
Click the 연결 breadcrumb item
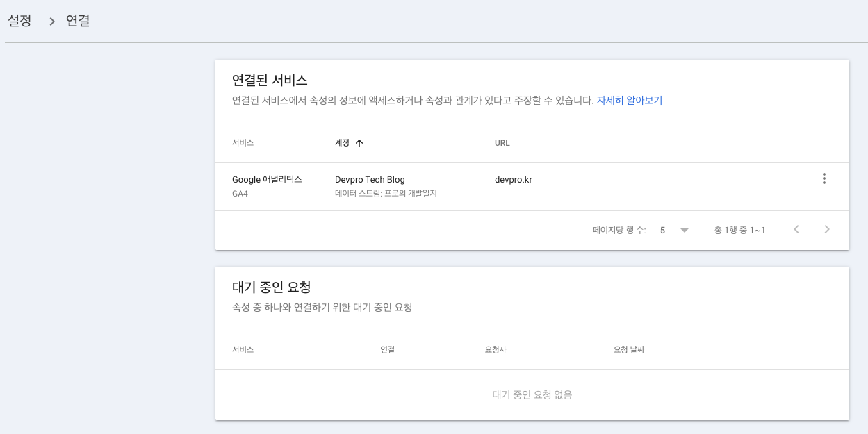tap(78, 21)
